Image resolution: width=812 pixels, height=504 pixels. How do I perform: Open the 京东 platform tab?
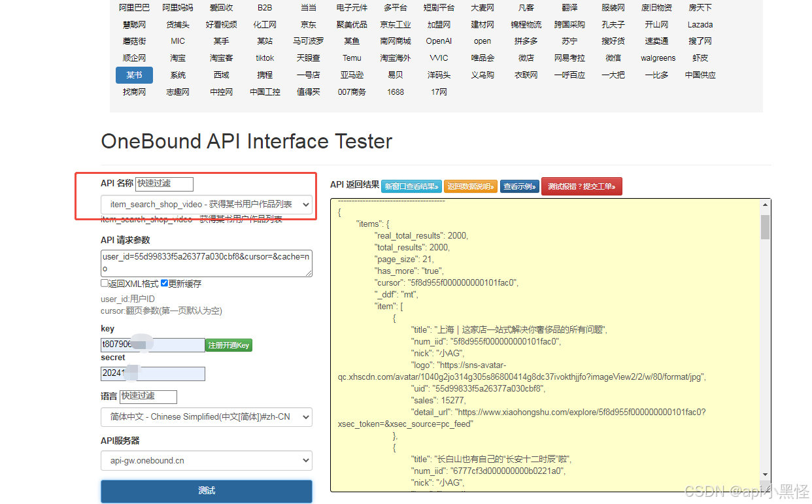point(309,25)
